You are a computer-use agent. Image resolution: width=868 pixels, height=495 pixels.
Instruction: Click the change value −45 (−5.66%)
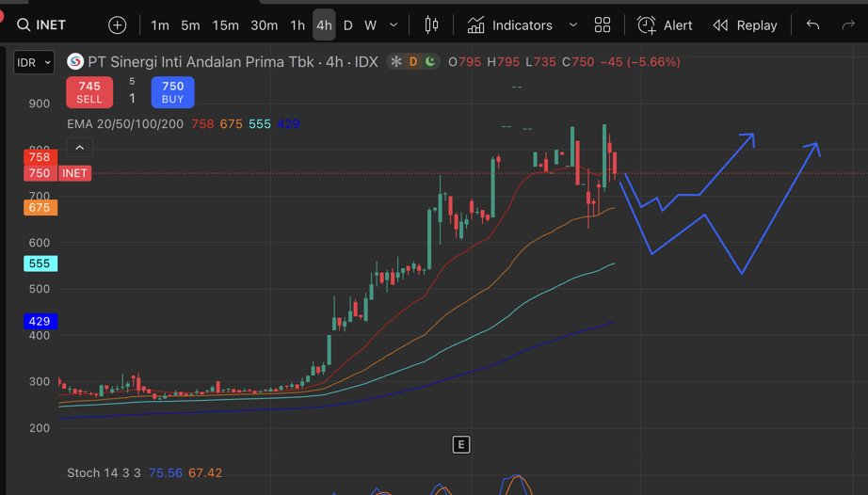(640, 62)
